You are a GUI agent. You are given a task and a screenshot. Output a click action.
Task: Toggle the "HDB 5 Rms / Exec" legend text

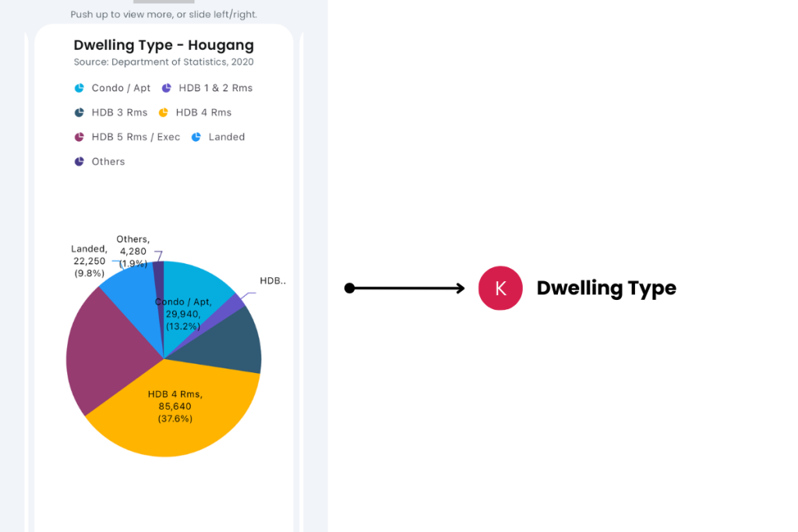pyautogui.click(x=136, y=137)
